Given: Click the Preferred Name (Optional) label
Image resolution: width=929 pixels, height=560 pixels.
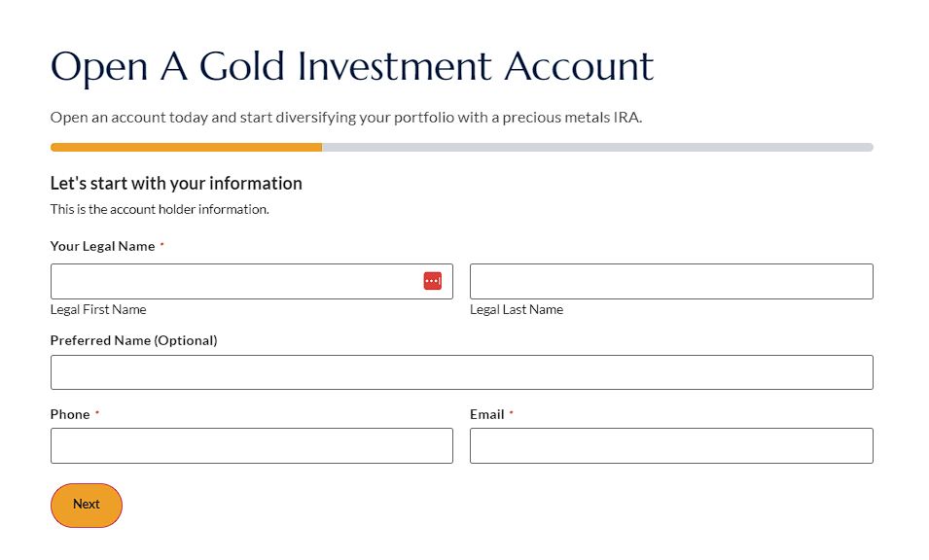Looking at the screenshot, I should point(134,341).
